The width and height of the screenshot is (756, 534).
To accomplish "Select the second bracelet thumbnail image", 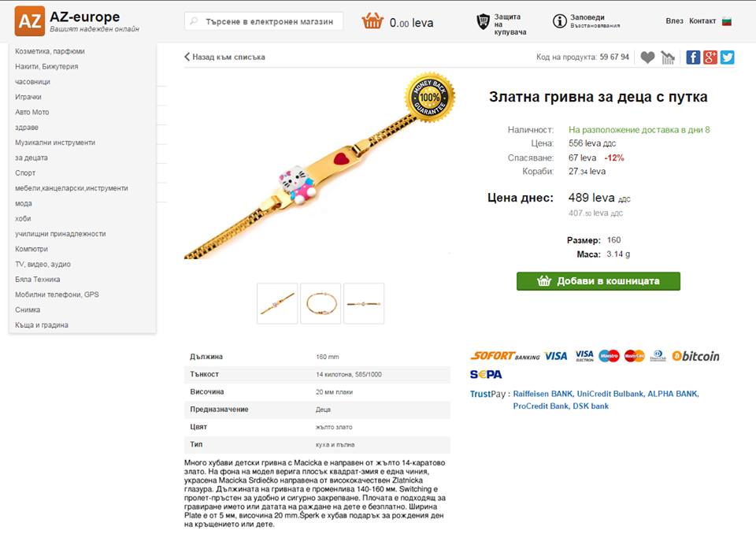I will click(321, 303).
